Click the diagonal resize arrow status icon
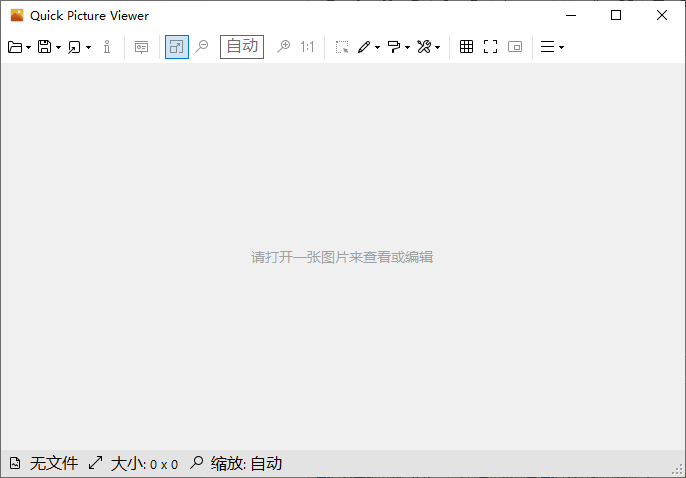The width and height of the screenshot is (686, 478). coord(95,463)
